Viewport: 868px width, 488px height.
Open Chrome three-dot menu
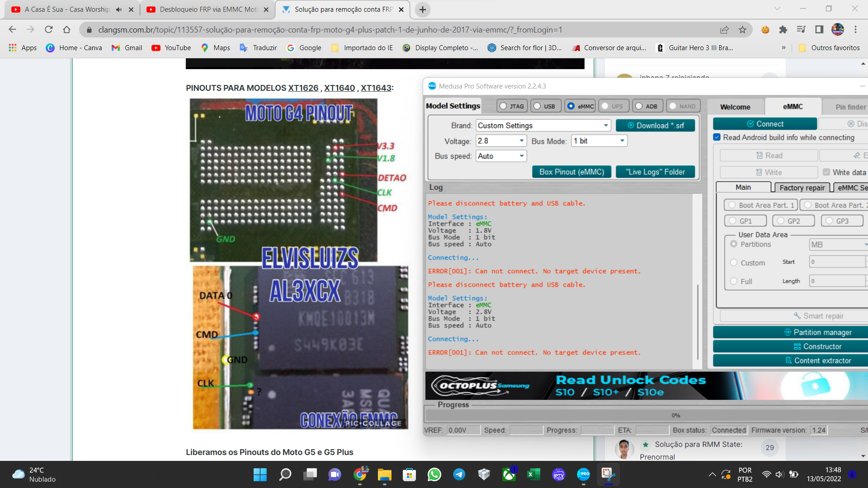click(x=855, y=30)
